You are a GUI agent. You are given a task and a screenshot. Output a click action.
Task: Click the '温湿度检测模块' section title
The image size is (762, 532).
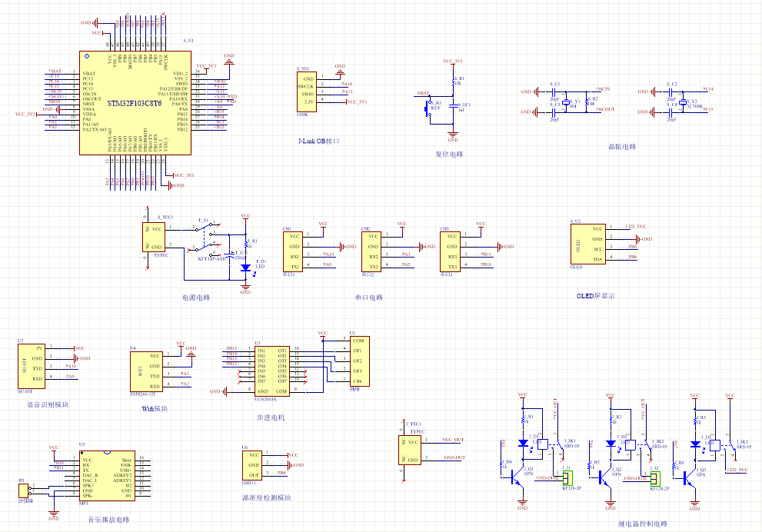[x=266, y=498]
